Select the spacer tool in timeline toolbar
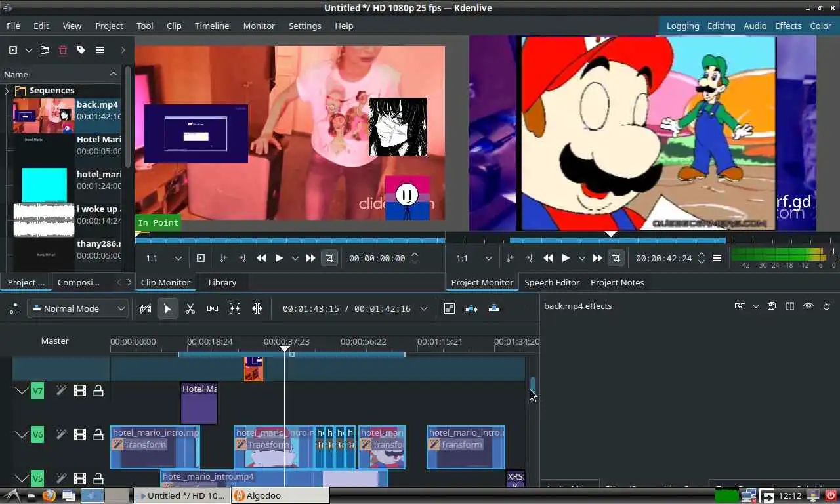 (x=213, y=308)
